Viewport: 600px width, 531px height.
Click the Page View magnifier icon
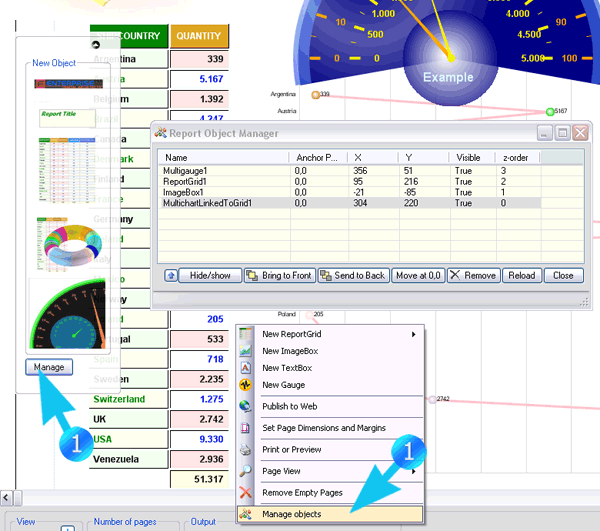(245, 471)
